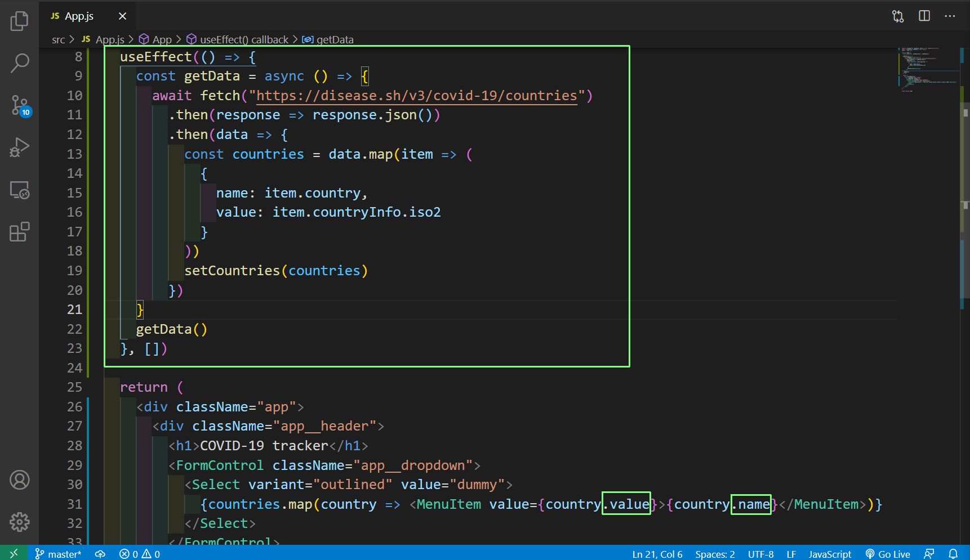Click countries.map on line 31
This screenshot has height=560, width=970.
tap(260, 504)
